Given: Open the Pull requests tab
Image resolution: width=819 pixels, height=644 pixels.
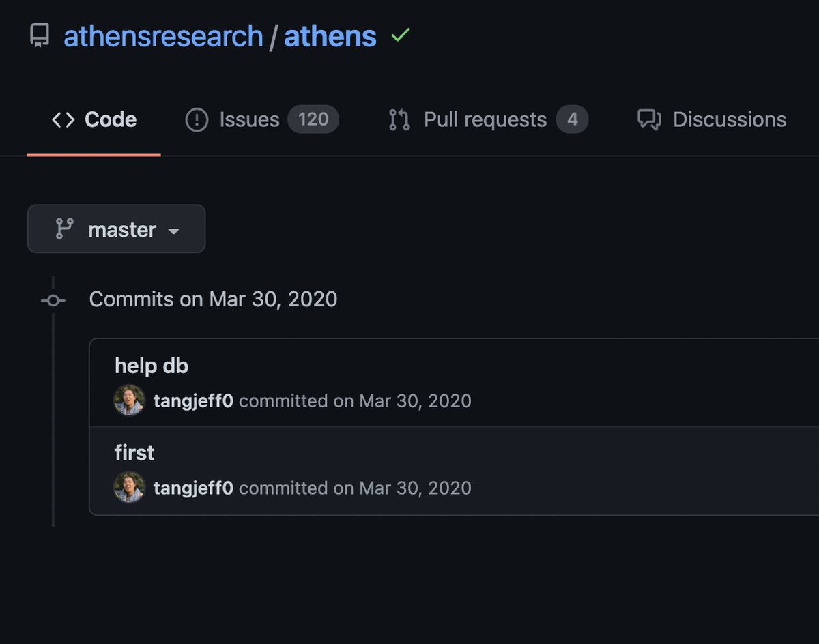Looking at the screenshot, I should [x=488, y=119].
